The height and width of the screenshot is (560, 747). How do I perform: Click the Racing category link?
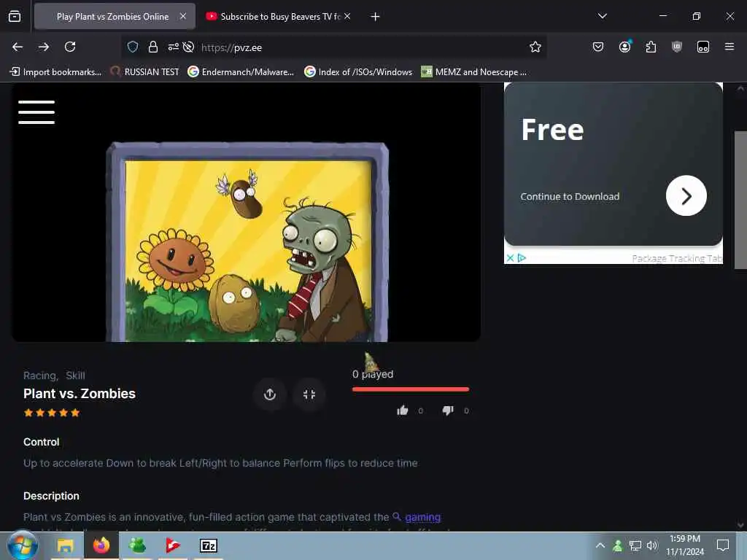point(39,376)
